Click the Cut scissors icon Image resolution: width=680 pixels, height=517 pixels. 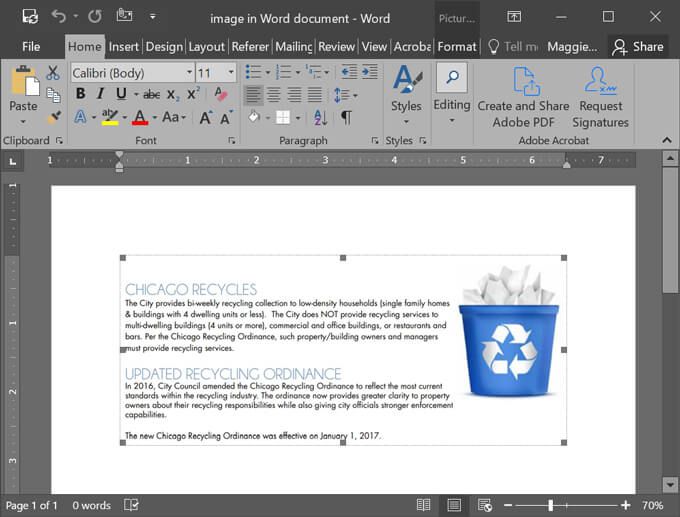tap(53, 73)
